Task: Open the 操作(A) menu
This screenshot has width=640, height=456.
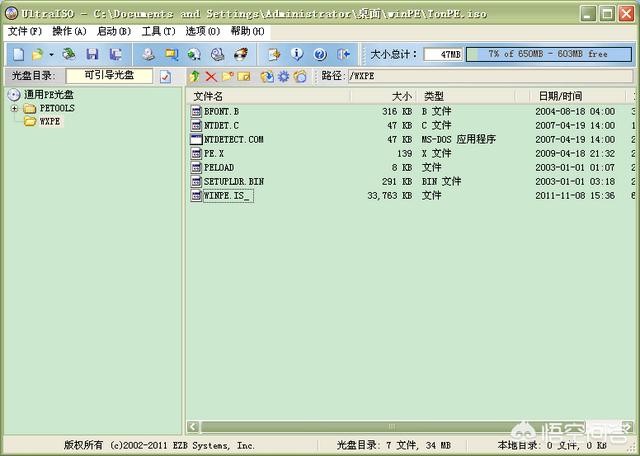Action: tap(69, 31)
